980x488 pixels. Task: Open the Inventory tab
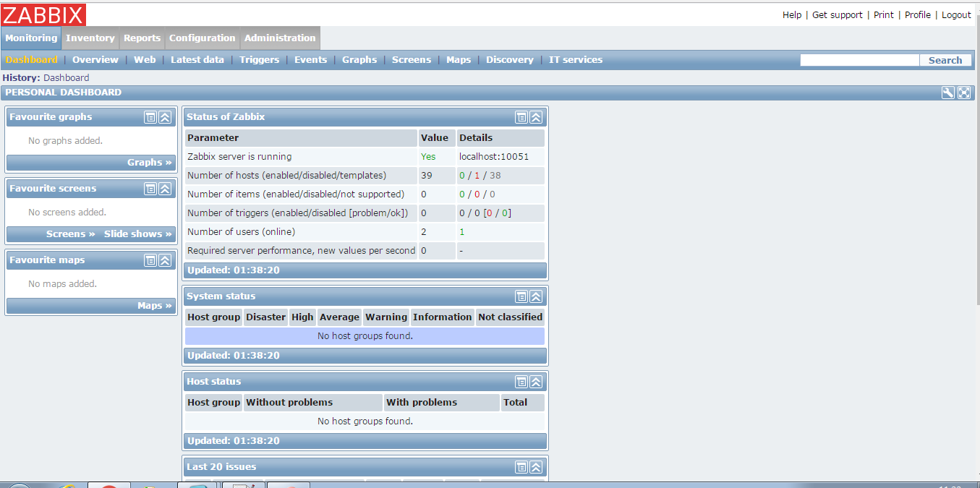tap(90, 38)
